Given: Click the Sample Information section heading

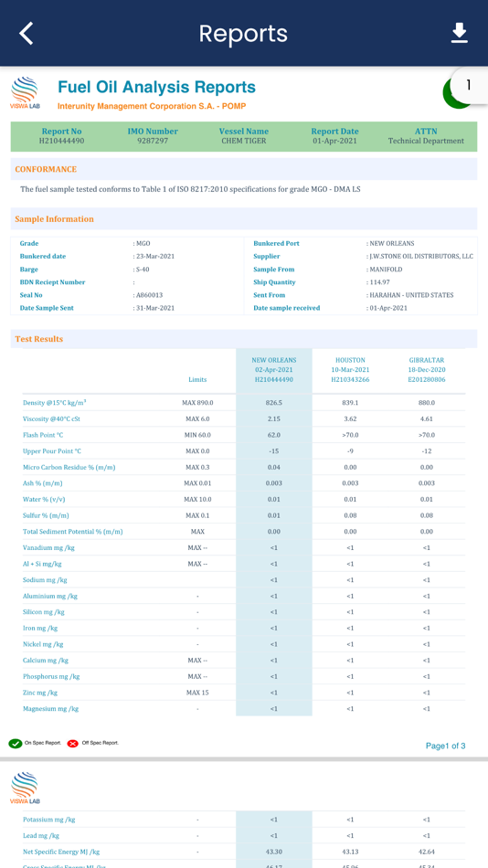Looking at the screenshot, I should [x=54, y=219].
